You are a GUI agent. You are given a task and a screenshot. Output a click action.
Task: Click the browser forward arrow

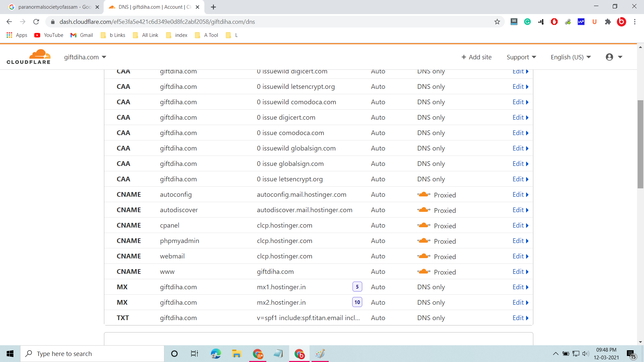tap(22, 22)
